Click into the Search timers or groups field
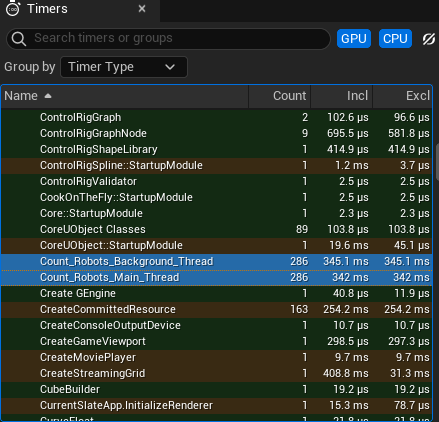 coord(168,39)
